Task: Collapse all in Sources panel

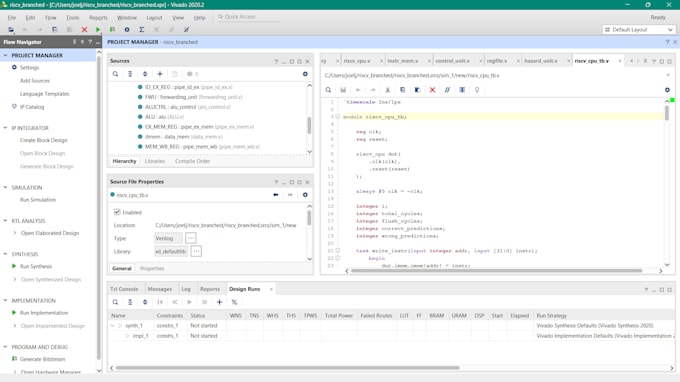Action: 130,74
